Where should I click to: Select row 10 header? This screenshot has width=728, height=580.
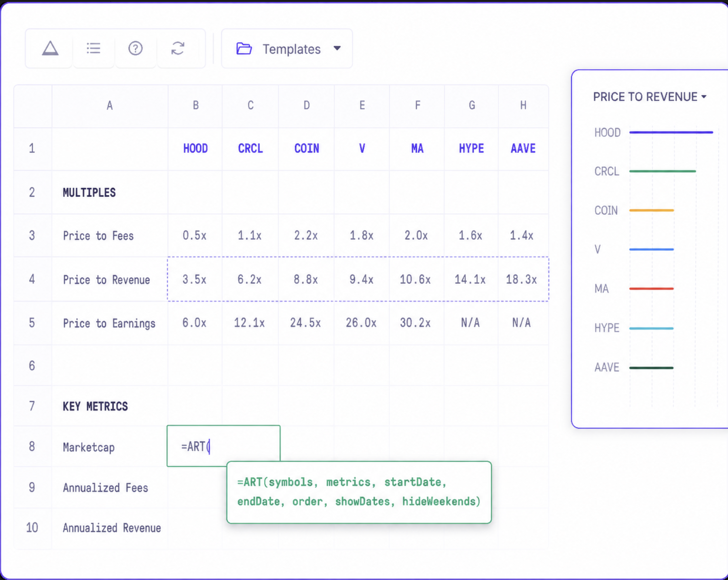click(32, 528)
